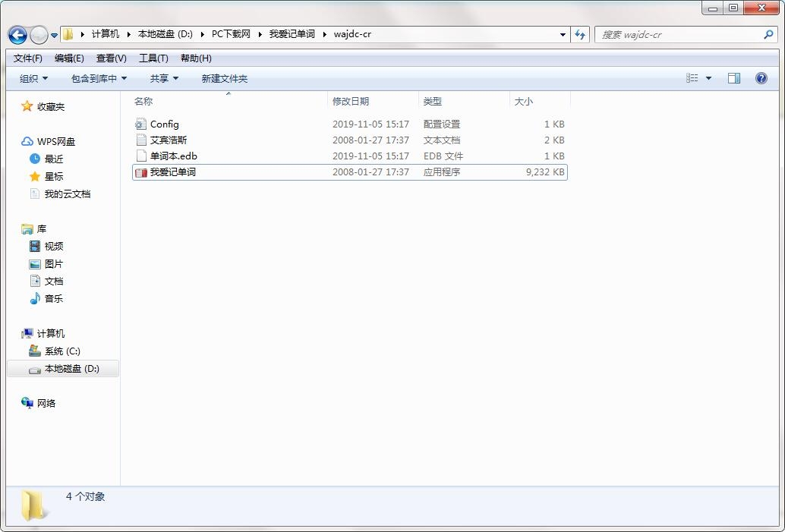Click the refresh button beside address bar
Viewport: 785px width, 532px height.
(x=580, y=35)
